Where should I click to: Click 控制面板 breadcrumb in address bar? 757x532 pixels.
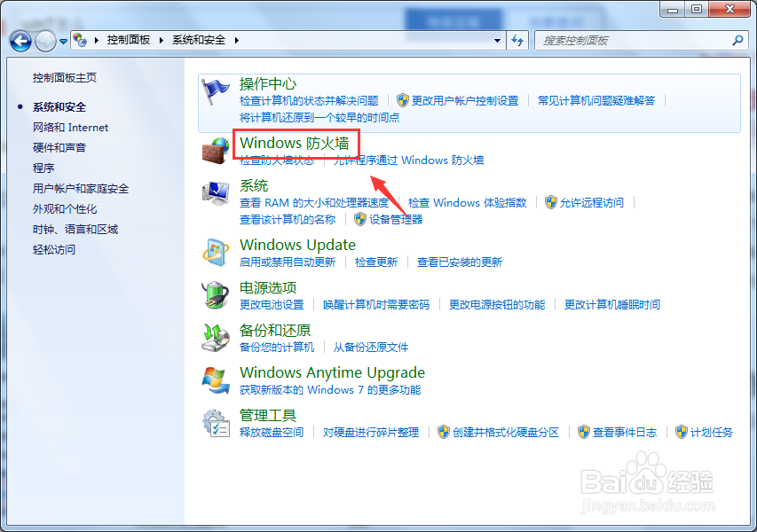pos(129,40)
